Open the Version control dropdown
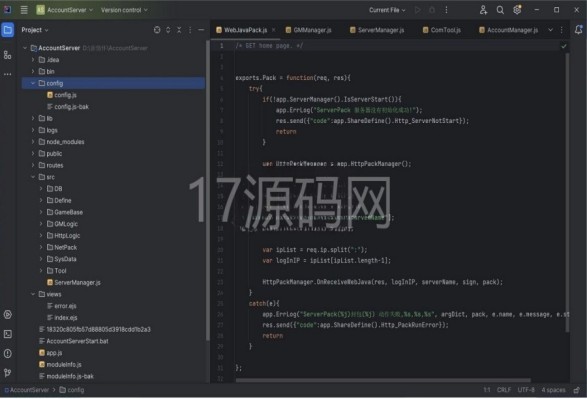 tap(124, 10)
